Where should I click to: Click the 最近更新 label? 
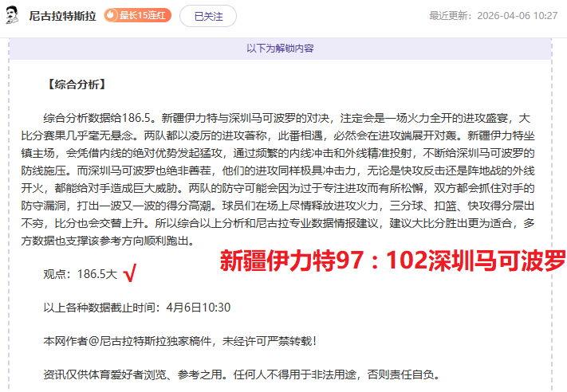coord(452,16)
